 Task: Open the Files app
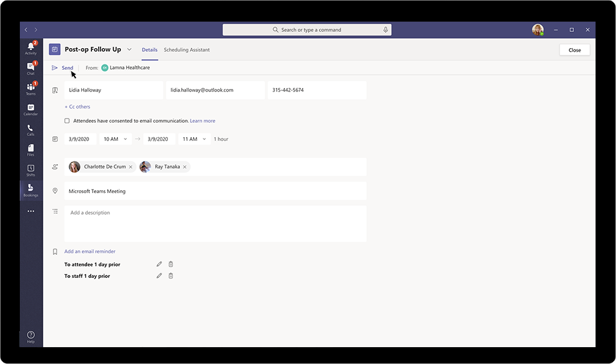31,150
